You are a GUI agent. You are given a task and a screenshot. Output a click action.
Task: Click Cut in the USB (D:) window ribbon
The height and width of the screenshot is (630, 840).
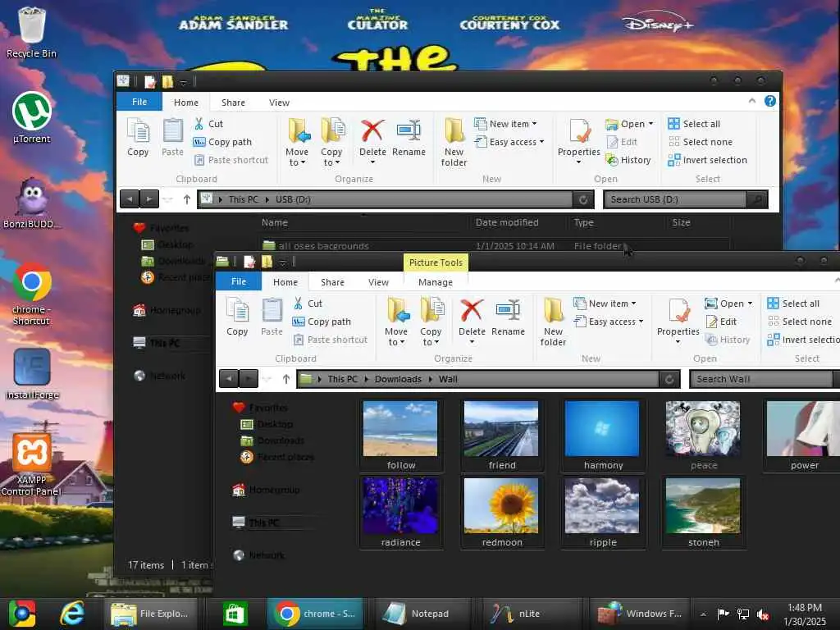click(x=209, y=124)
